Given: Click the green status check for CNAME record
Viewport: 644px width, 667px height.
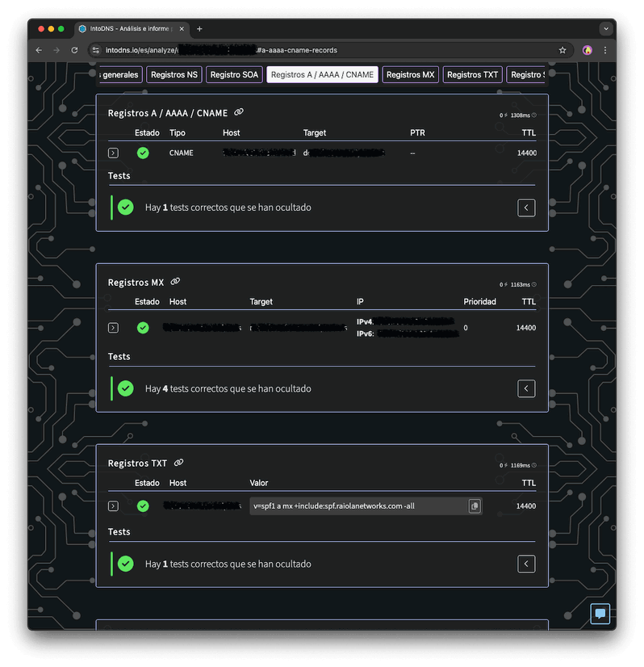Looking at the screenshot, I should click(143, 153).
